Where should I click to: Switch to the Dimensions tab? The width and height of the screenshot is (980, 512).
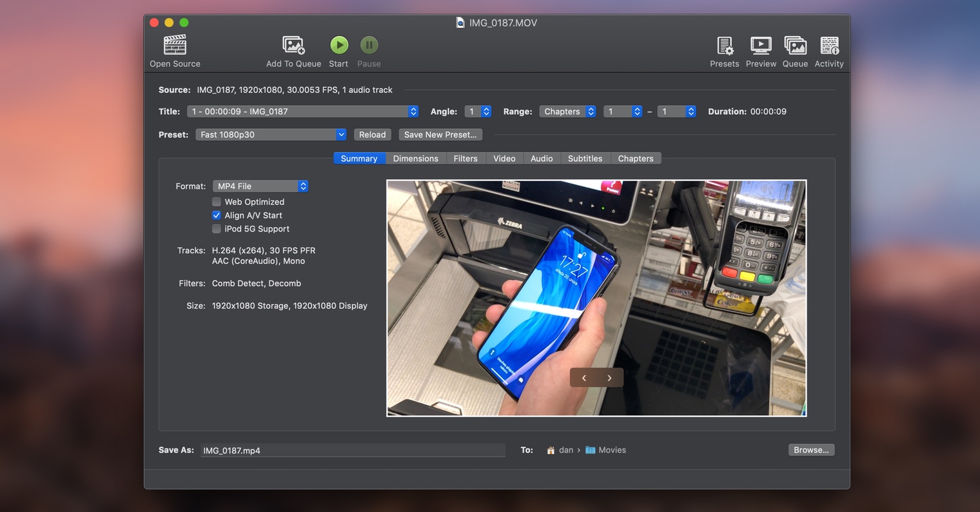(x=415, y=159)
